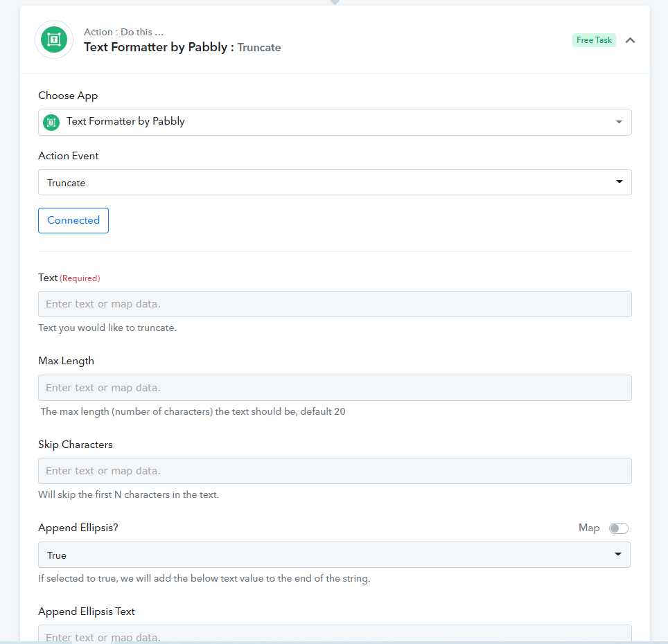Click the Skip Characters input field
Viewport: 668px width, 644px height.
click(x=335, y=471)
